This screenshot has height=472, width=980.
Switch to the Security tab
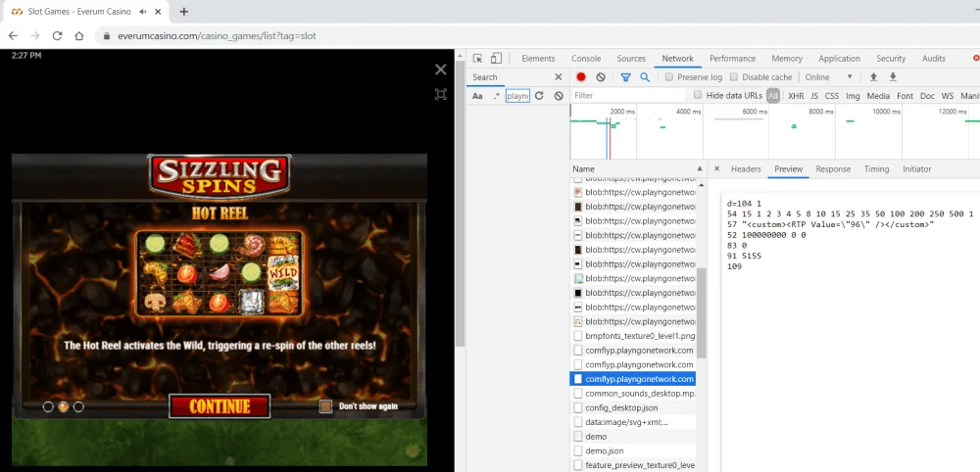click(x=891, y=59)
